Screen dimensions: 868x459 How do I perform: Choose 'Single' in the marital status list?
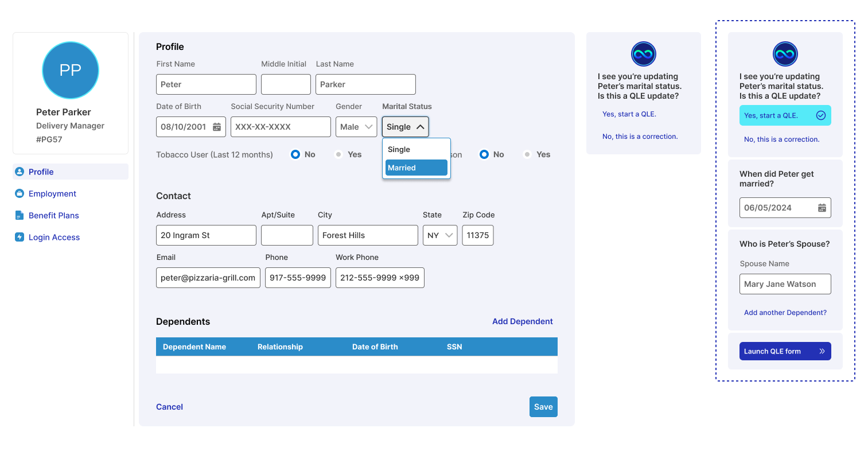tap(417, 149)
